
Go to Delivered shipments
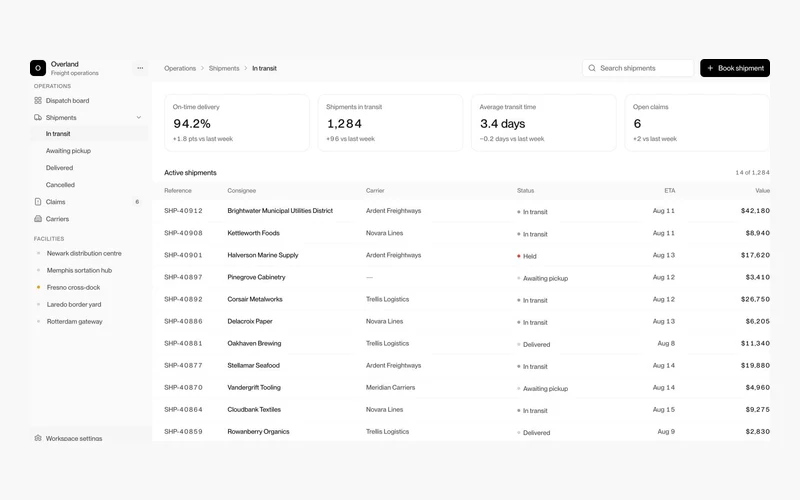click(89, 168)
